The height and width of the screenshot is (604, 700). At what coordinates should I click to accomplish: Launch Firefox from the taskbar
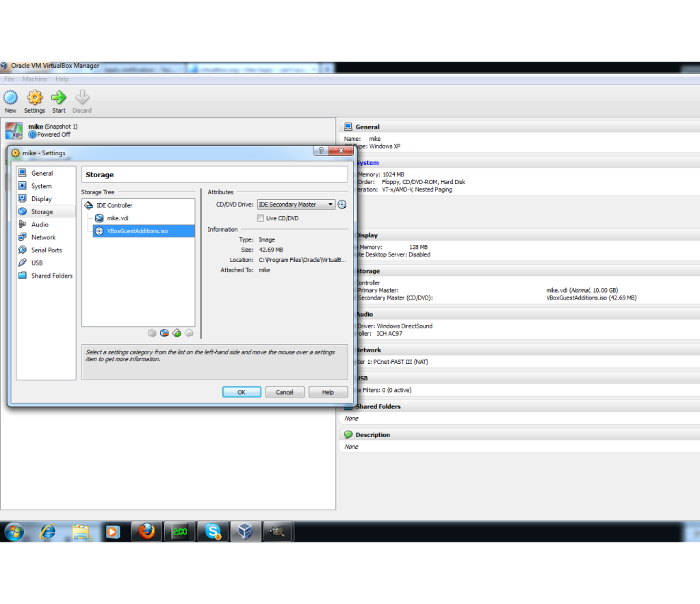pyautogui.click(x=146, y=531)
